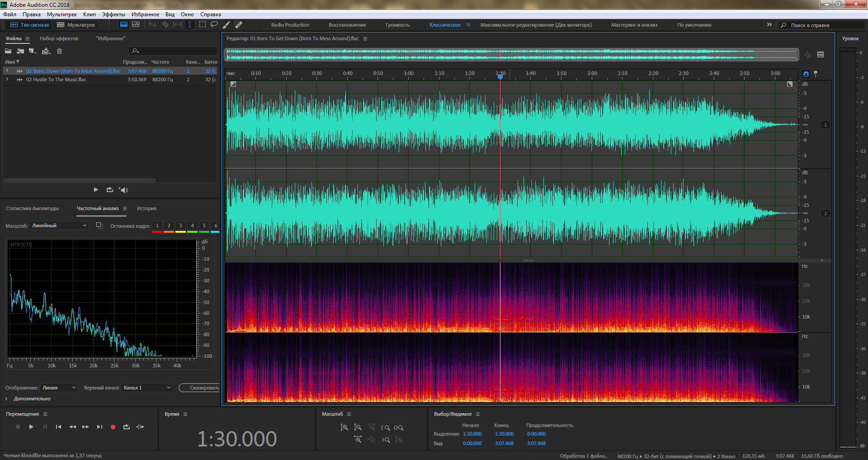Click the Open File folder icon

tap(8, 51)
